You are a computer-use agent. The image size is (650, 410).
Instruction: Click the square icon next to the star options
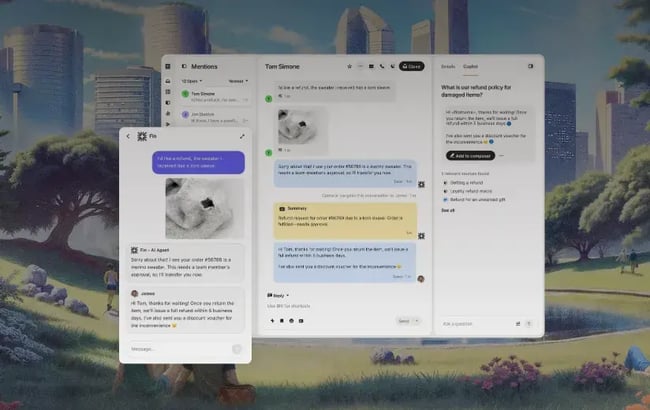[371, 66]
